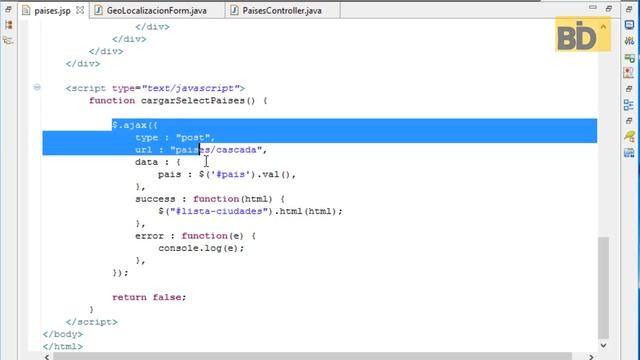640x360 pixels.
Task: Click the horizontal scrollbar right arrow
Action: 591,357
